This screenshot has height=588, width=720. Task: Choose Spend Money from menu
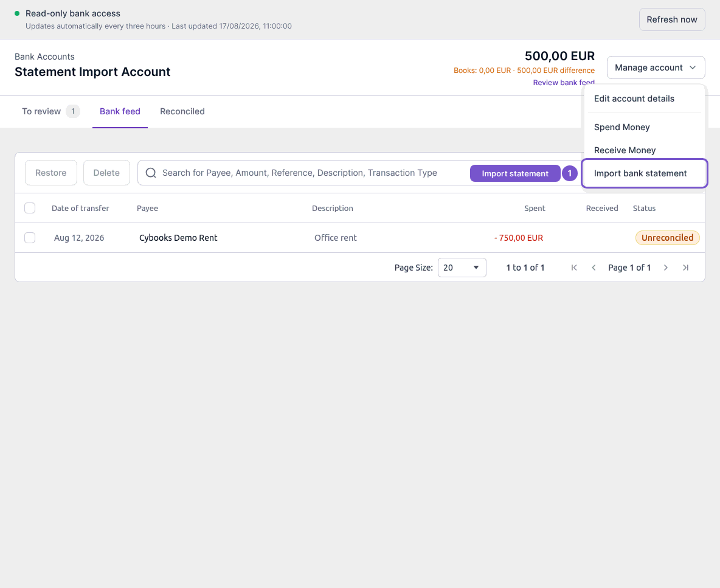(643, 127)
